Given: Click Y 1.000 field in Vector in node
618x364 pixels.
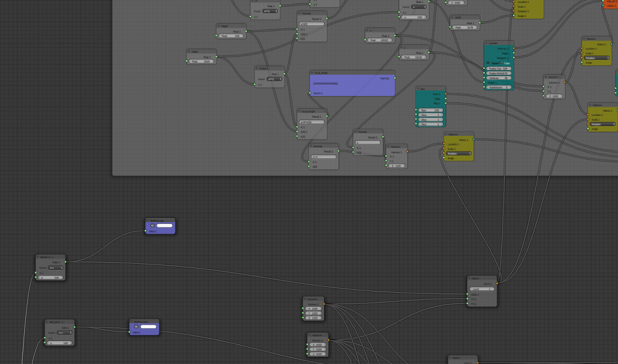Looking at the screenshot, I should (313, 313).
